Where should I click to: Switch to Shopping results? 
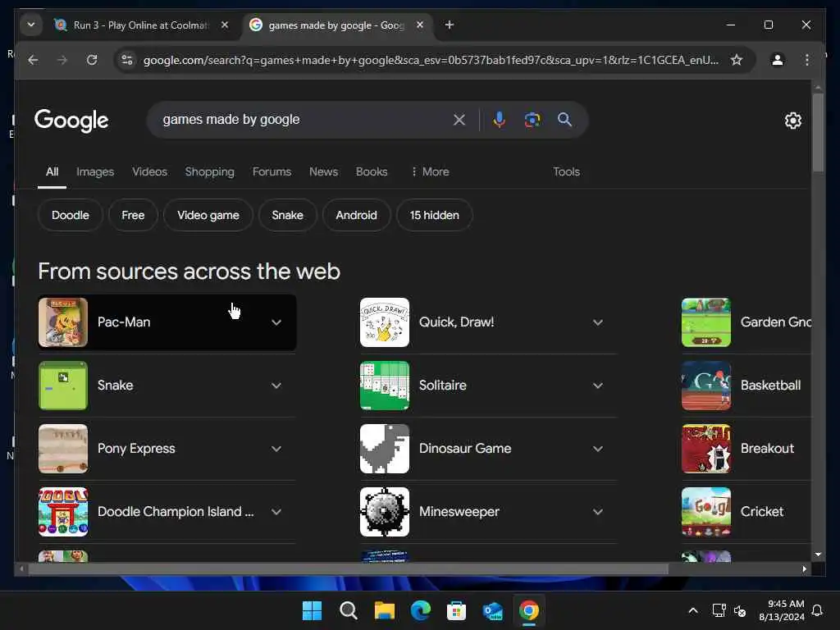tap(209, 172)
